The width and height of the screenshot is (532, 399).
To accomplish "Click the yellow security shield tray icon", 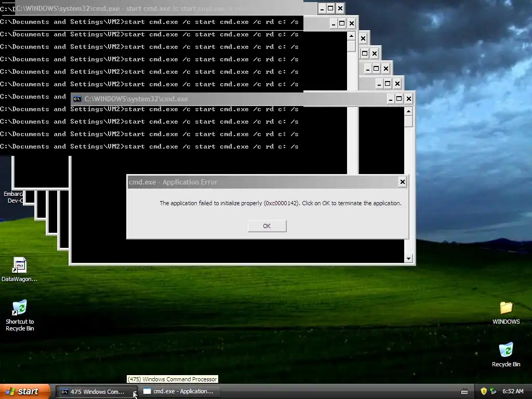I will point(484,391).
